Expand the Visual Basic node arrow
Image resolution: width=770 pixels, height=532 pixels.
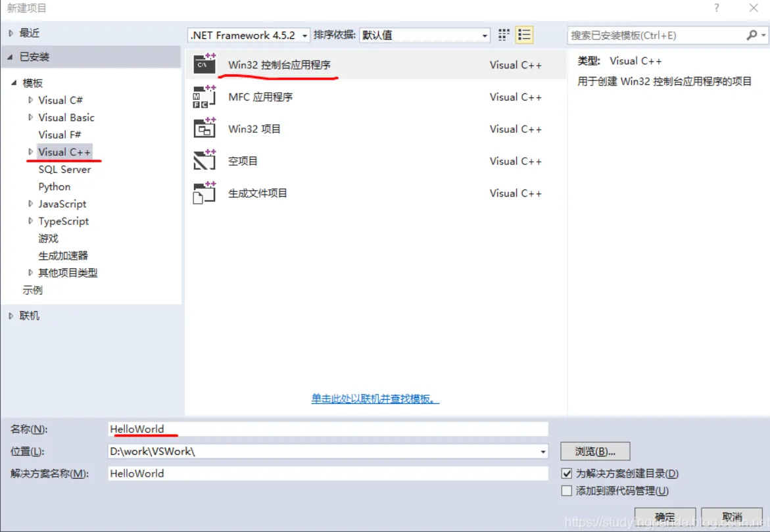click(30, 118)
